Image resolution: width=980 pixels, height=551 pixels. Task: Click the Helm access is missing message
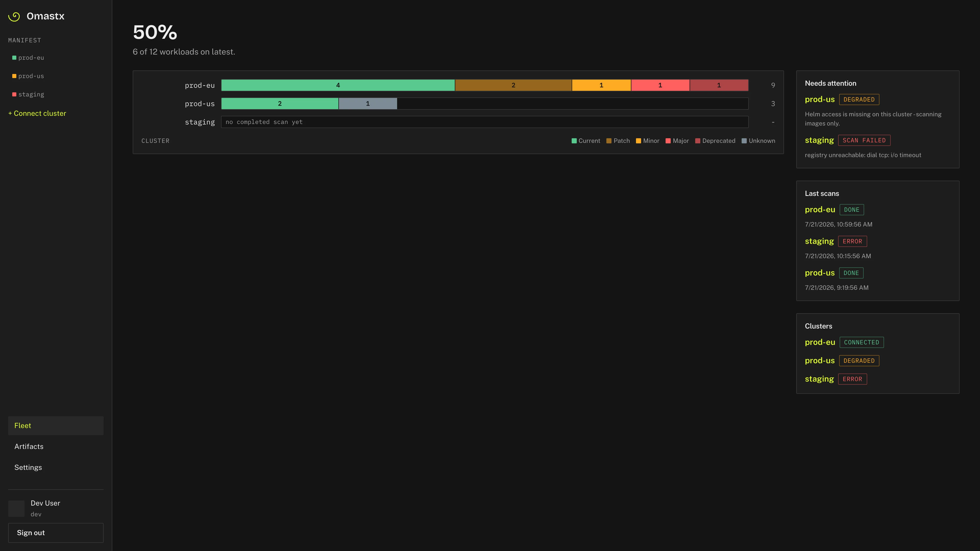(873, 119)
